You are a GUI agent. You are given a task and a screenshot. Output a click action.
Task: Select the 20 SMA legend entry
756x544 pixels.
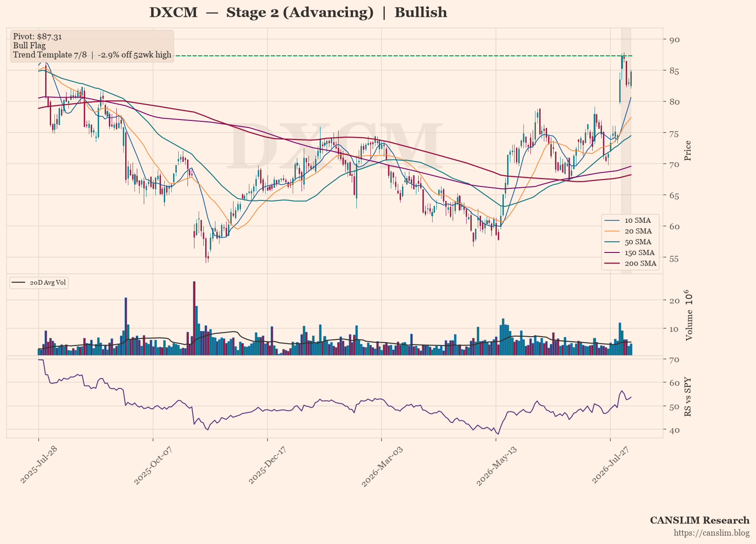pos(630,231)
